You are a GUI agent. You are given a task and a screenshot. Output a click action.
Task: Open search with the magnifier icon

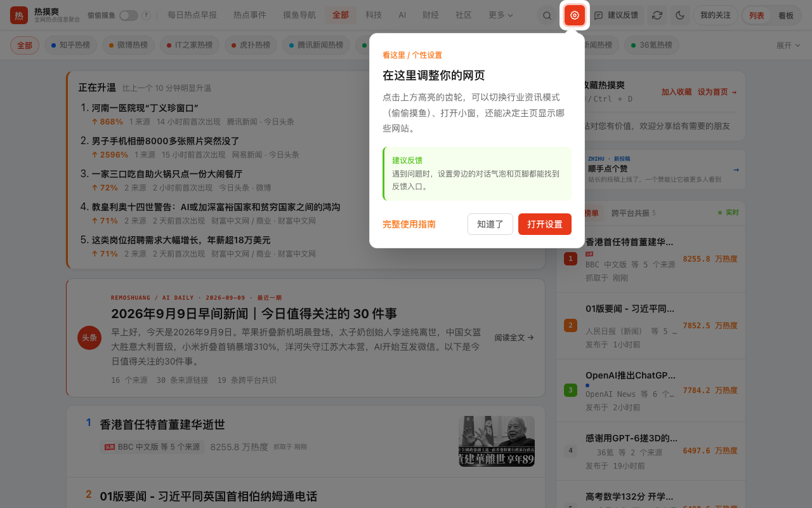point(547,15)
